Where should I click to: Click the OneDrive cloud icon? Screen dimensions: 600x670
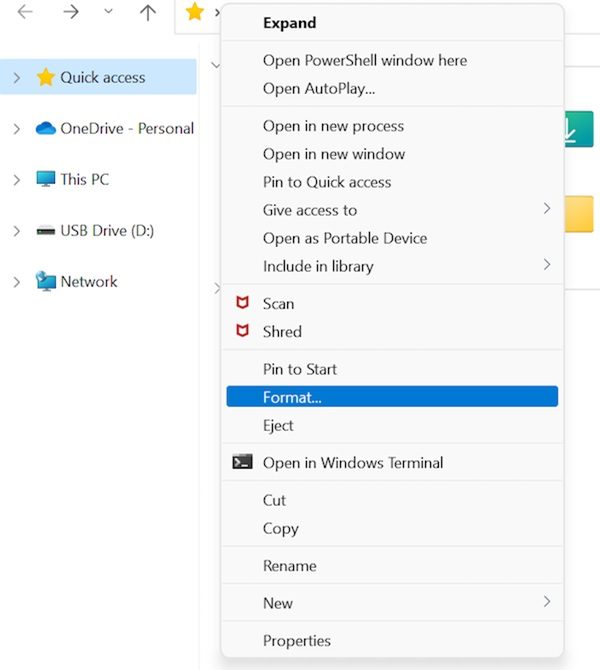tap(45, 128)
